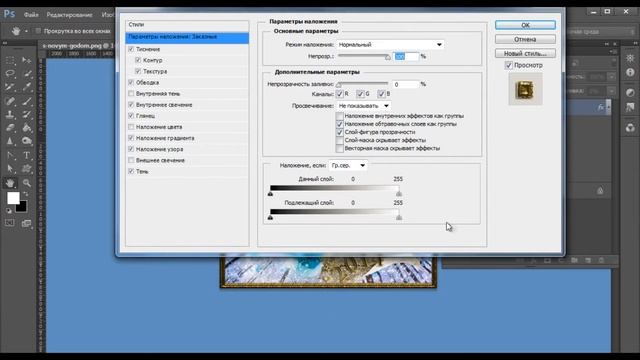Open the Info panel icon in dock
The width and height of the screenshot is (640, 360).
pyautogui.click(x=630, y=72)
